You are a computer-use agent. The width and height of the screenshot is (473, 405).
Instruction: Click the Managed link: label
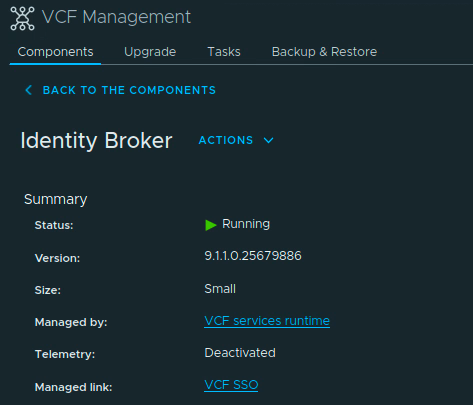coord(73,387)
